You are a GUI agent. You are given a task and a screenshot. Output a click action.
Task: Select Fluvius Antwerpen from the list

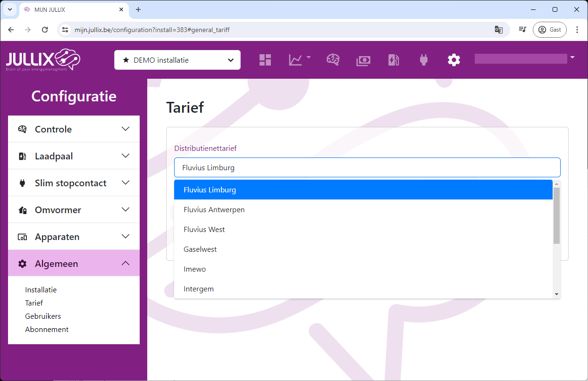(214, 210)
